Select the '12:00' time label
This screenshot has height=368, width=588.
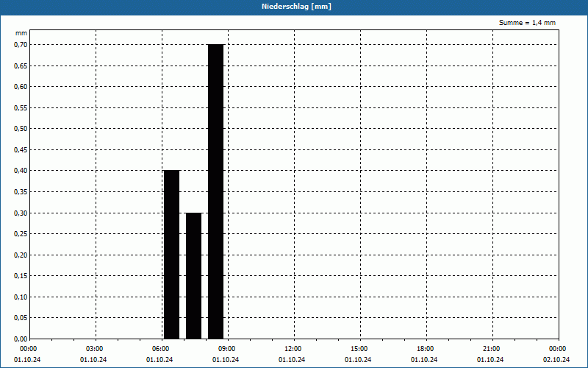click(293, 349)
